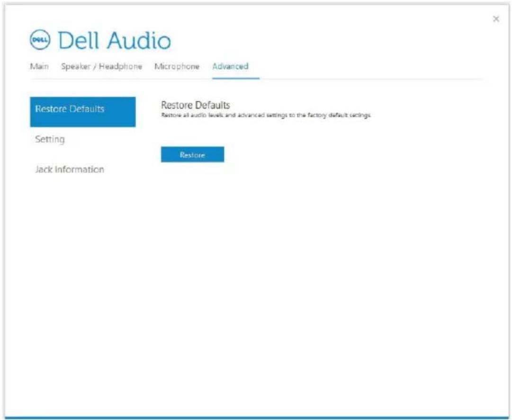Select Restore Defaults in the sidebar
This screenshot has width=512, height=420.
click(x=83, y=112)
